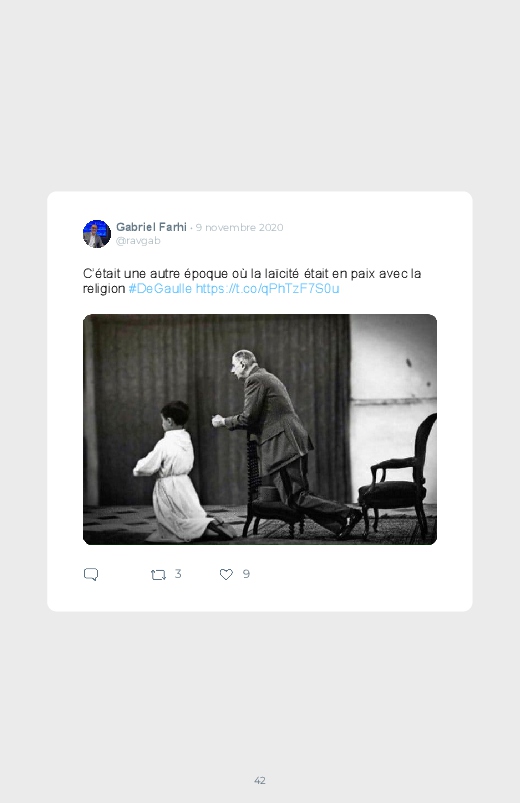The height and width of the screenshot is (803, 520).
Task: Open the black and white tweet photo
Action: click(260, 429)
